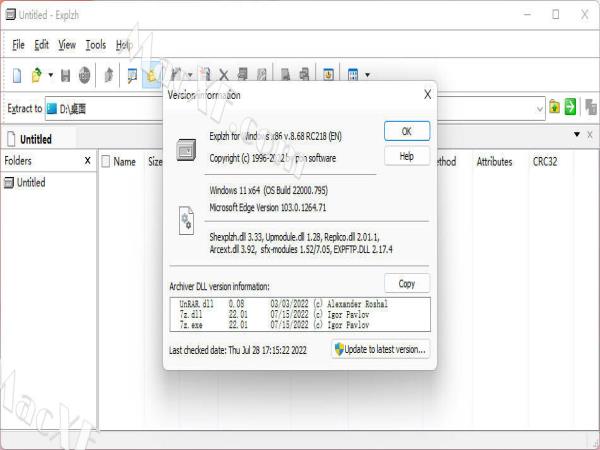Screen dimensions: 600x450
Task: Close the Version information dialog
Action: tap(427, 95)
